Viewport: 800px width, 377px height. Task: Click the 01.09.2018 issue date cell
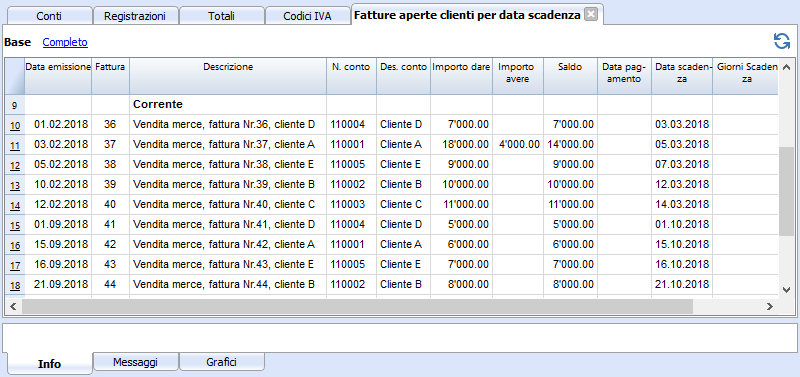pos(58,224)
